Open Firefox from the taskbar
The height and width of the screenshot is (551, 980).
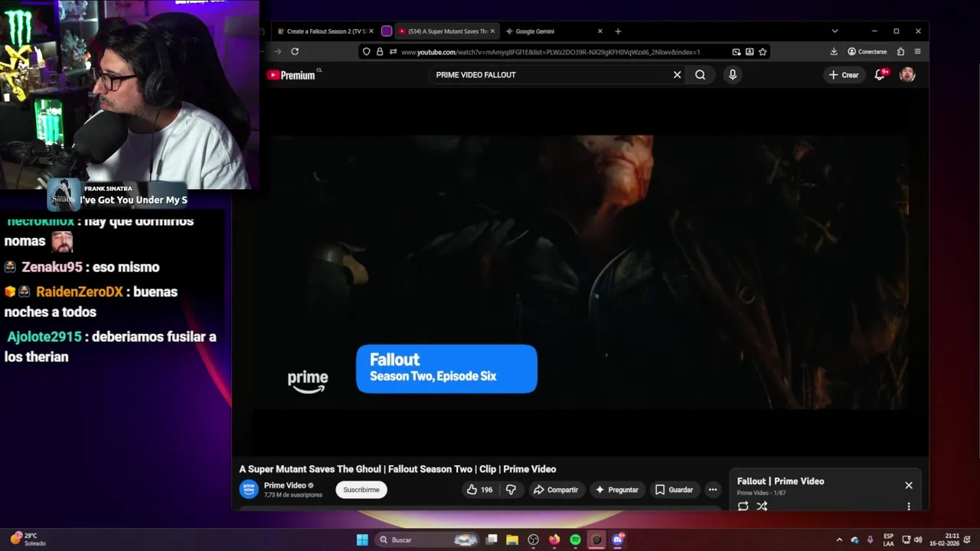tap(554, 540)
